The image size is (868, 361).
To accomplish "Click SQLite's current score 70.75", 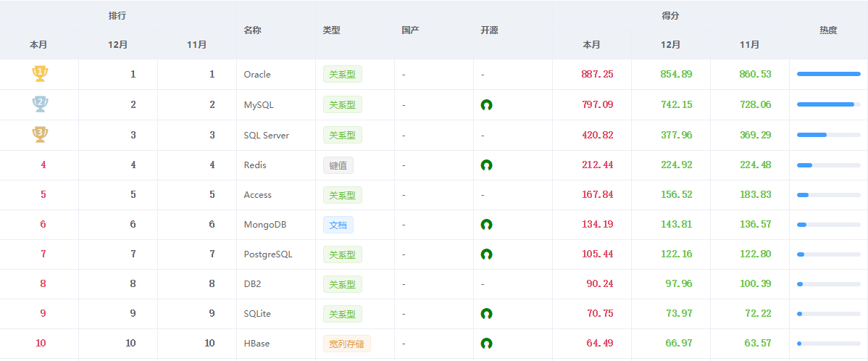I will point(600,314).
